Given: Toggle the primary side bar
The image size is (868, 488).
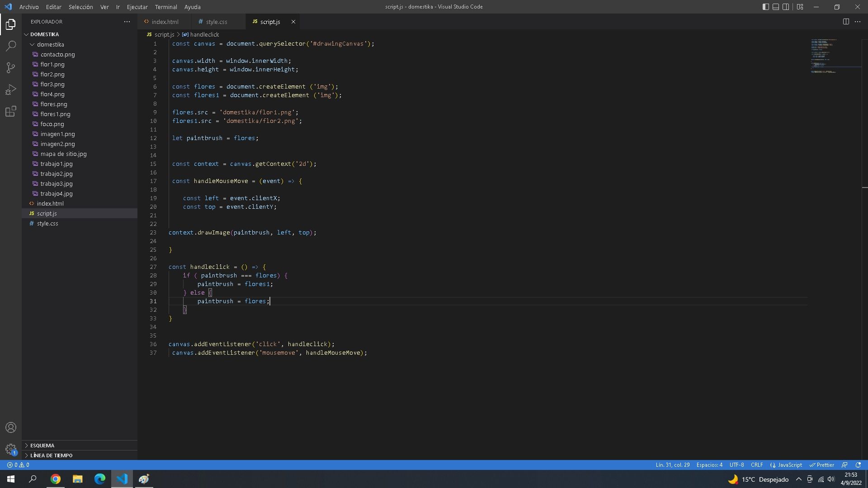Looking at the screenshot, I should pos(766,7).
